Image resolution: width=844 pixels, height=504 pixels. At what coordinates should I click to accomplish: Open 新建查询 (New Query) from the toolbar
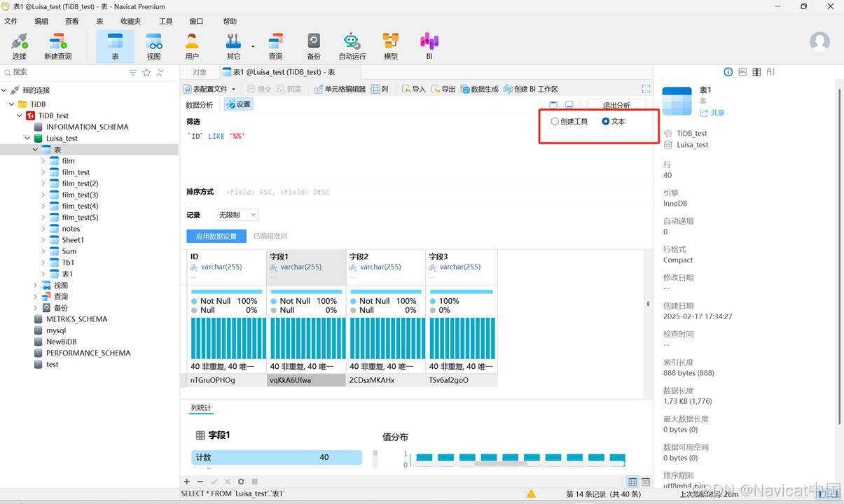(x=57, y=46)
